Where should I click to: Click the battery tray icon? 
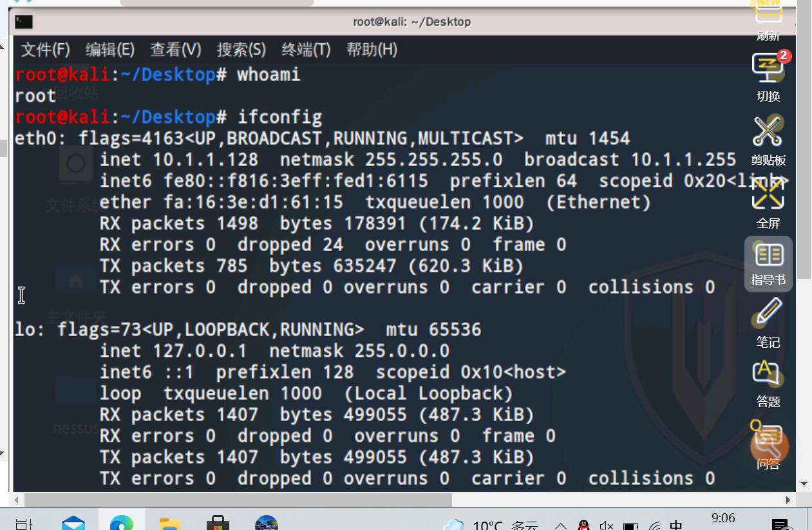(630, 526)
